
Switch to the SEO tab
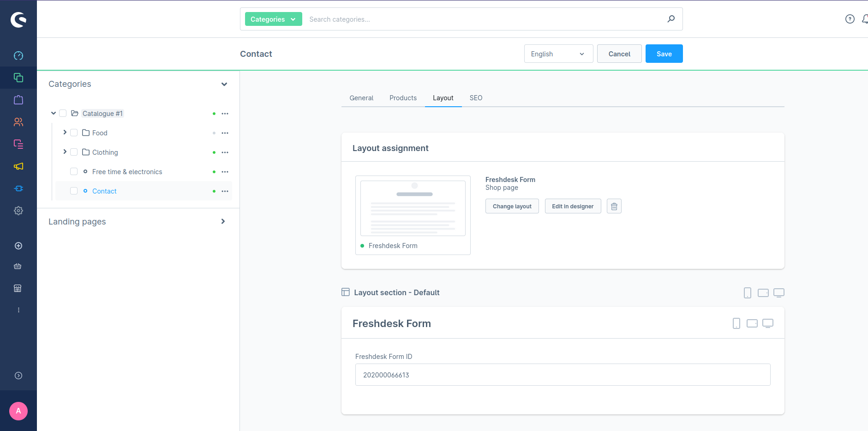coord(476,98)
